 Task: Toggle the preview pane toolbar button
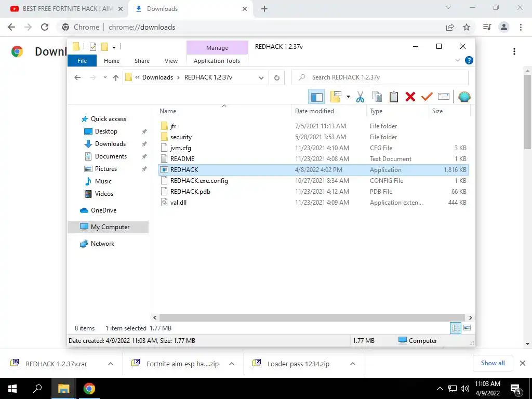[x=316, y=97]
